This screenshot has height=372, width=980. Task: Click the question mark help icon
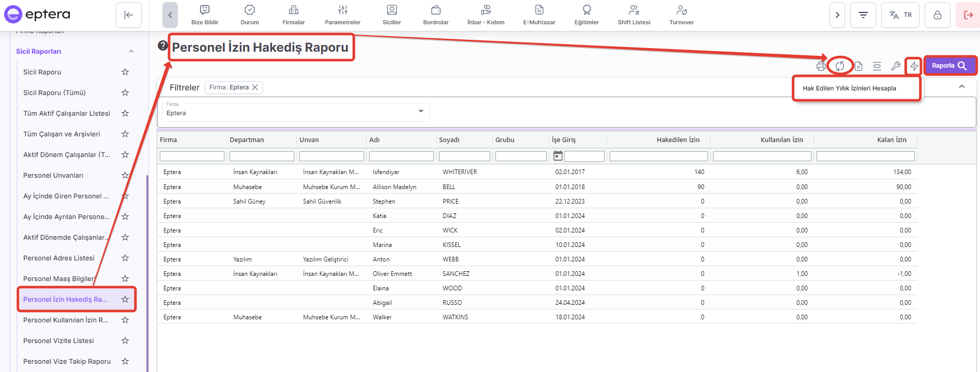click(x=163, y=46)
